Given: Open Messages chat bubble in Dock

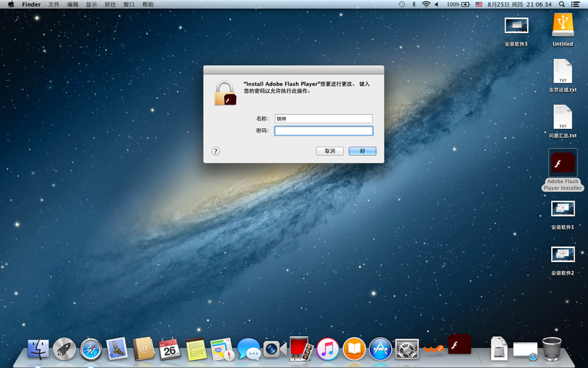Looking at the screenshot, I should click(248, 349).
